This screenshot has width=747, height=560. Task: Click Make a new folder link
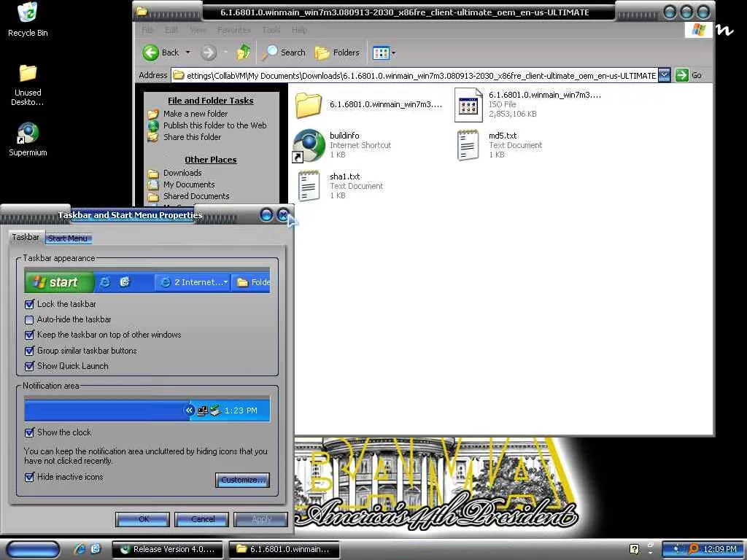[x=196, y=114]
